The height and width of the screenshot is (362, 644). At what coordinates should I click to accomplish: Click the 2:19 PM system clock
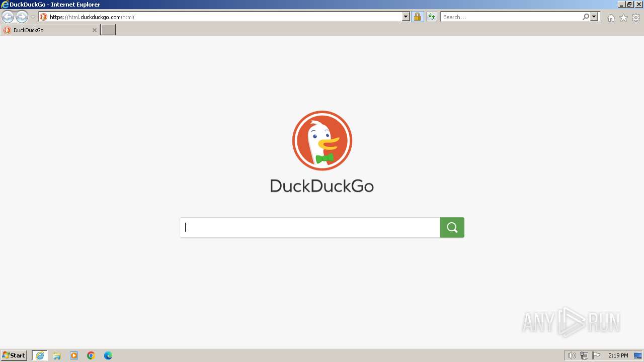618,355
